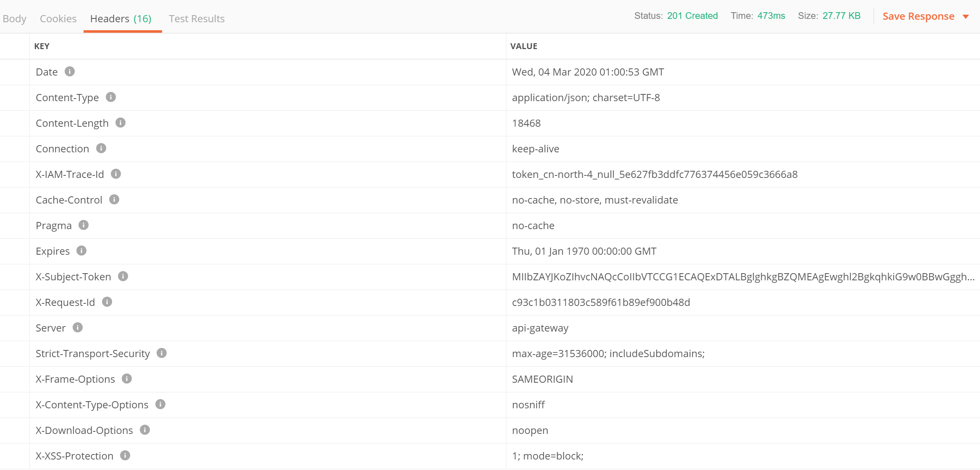Click info icon next to Cache-Control
Screen dimensions: 980x470
(x=114, y=199)
